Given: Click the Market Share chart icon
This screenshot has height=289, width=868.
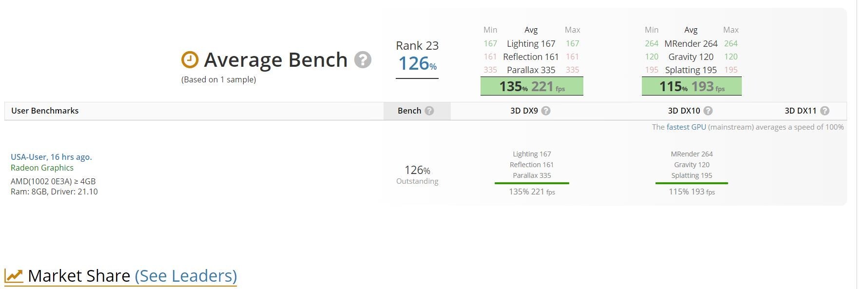Looking at the screenshot, I should [x=14, y=275].
